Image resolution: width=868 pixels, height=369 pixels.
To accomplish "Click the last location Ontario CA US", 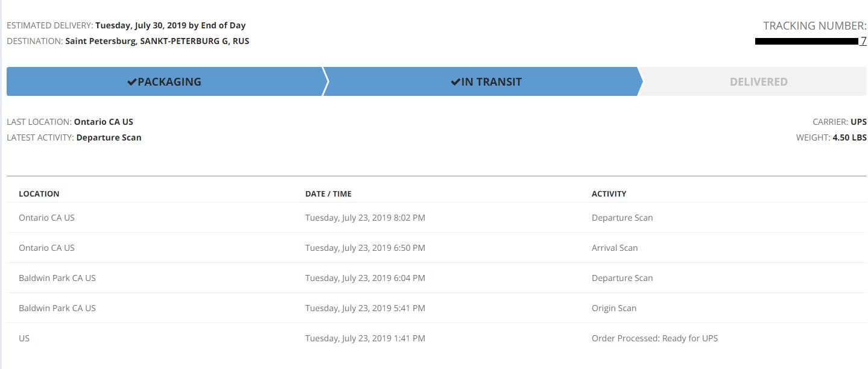I will click(x=103, y=122).
